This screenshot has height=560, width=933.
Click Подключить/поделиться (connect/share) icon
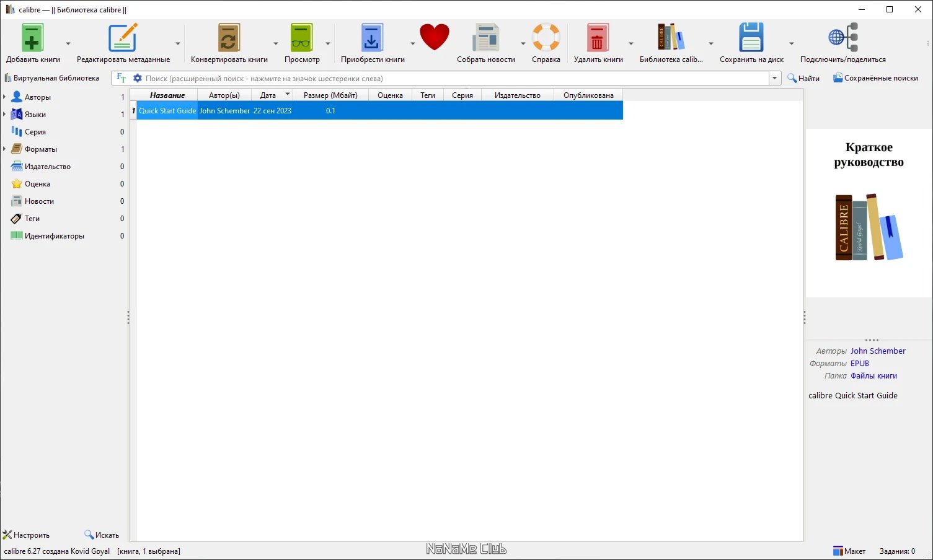tap(843, 37)
